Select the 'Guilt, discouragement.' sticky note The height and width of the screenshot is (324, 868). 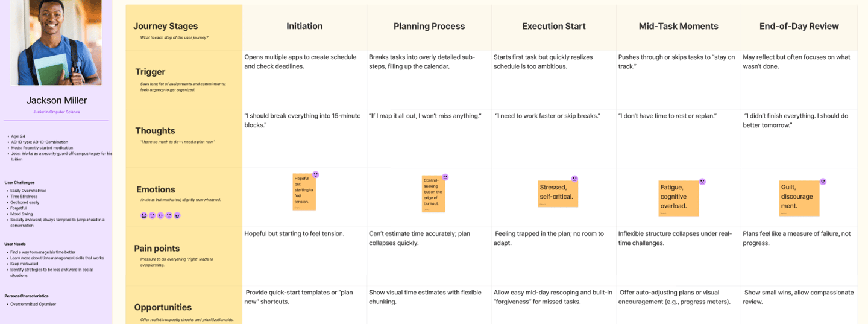coord(799,198)
